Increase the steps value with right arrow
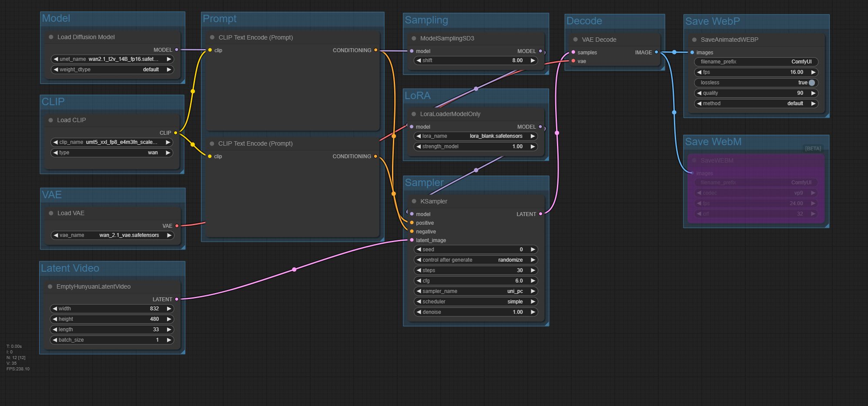Viewport: 868px width, 406px height. pyautogui.click(x=533, y=270)
